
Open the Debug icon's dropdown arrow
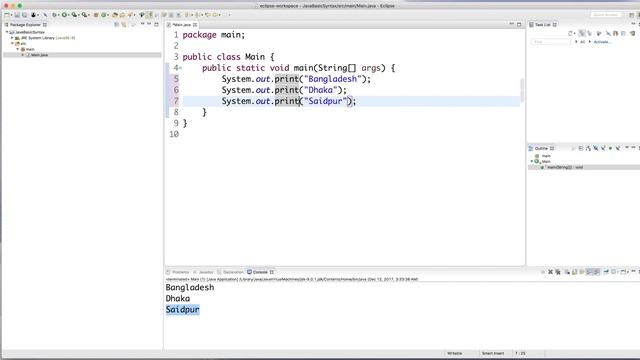click(x=58, y=15)
